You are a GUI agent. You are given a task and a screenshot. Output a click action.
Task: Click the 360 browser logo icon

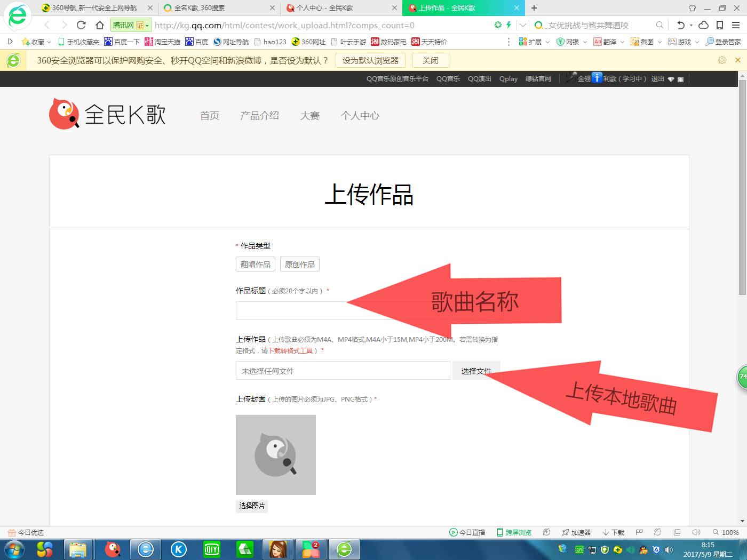click(x=17, y=16)
